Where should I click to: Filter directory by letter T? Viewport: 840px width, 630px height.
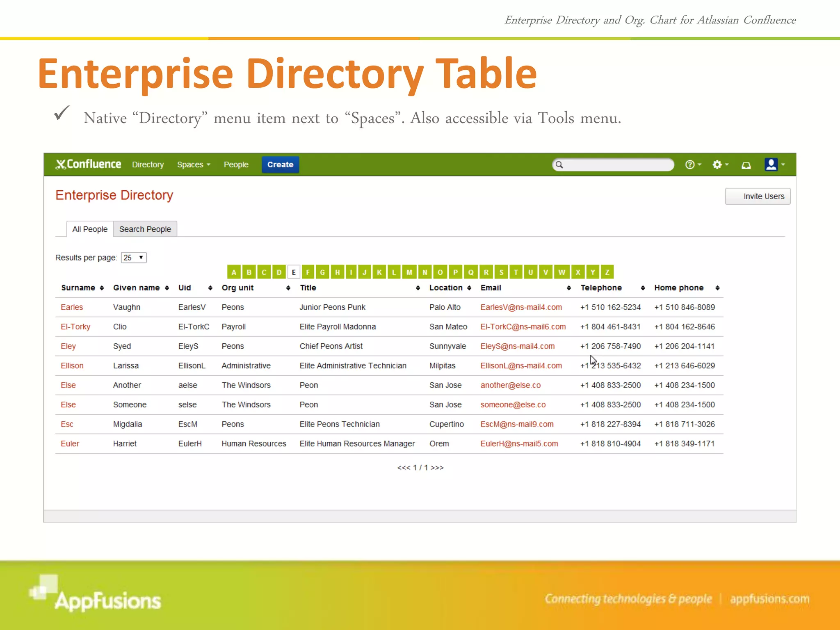click(516, 272)
